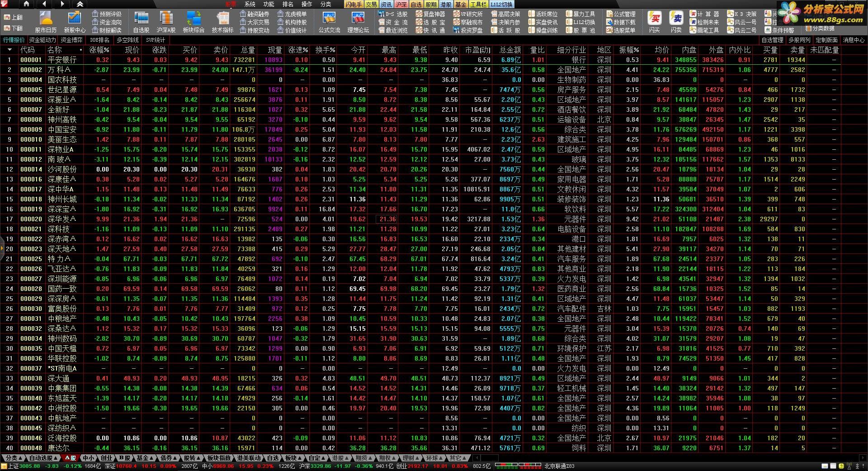Open 公式管理 formula management

pyautogui.click(x=621, y=14)
